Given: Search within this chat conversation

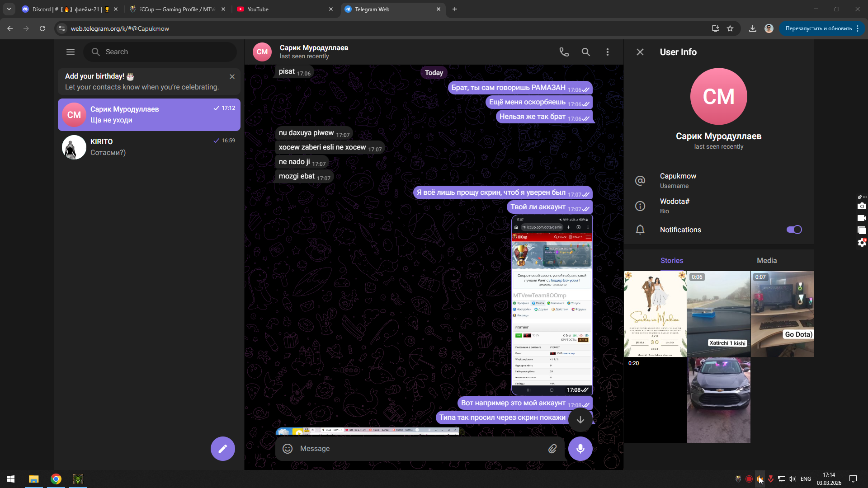Looking at the screenshot, I should click(x=585, y=52).
